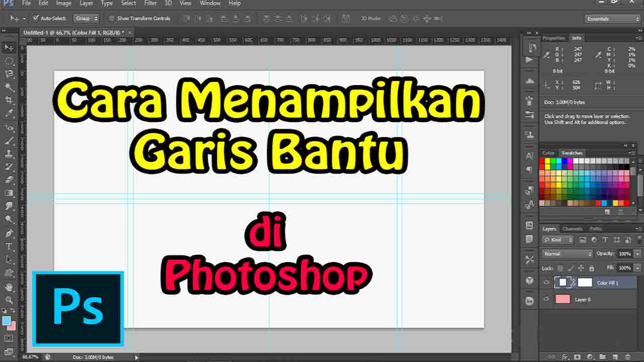Select the Move tool in toolbox
This screenshot has height=362, width=644.
(x=9, y=47)
